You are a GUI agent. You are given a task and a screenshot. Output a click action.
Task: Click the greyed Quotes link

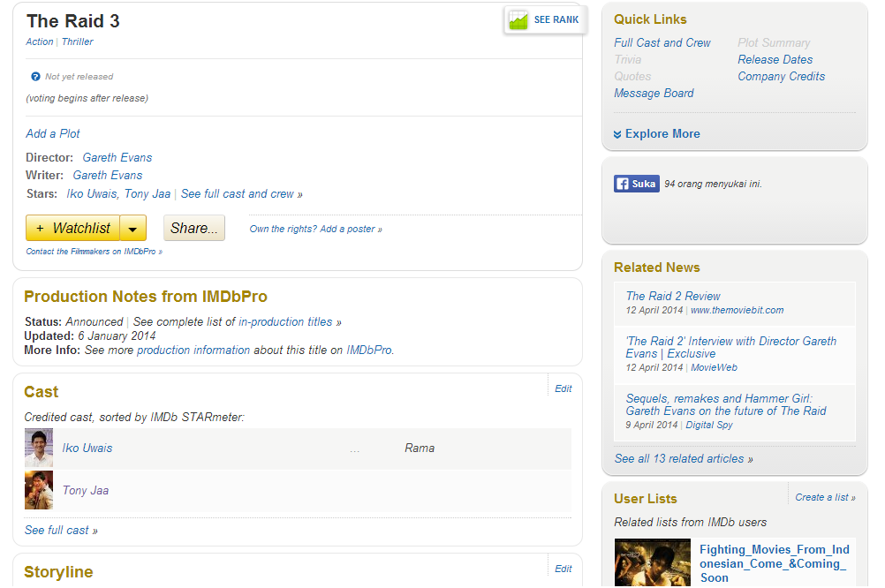(632, 76)
